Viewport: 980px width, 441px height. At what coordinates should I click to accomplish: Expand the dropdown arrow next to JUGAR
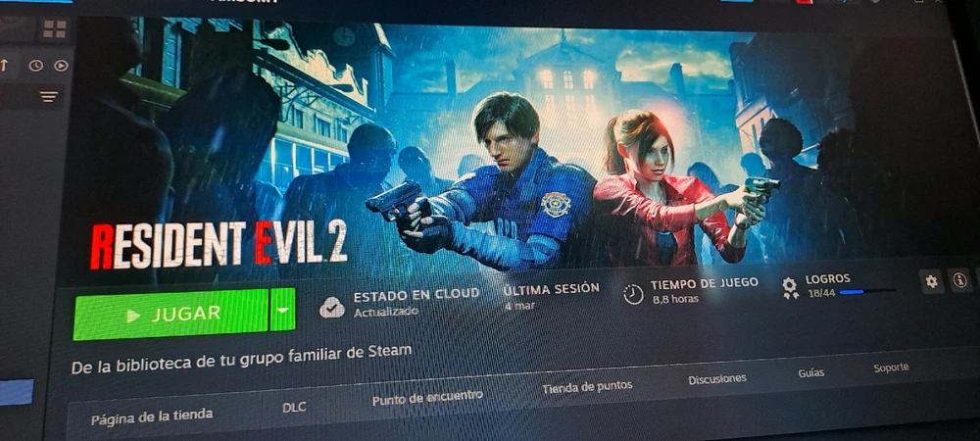(x=282, y=310)
